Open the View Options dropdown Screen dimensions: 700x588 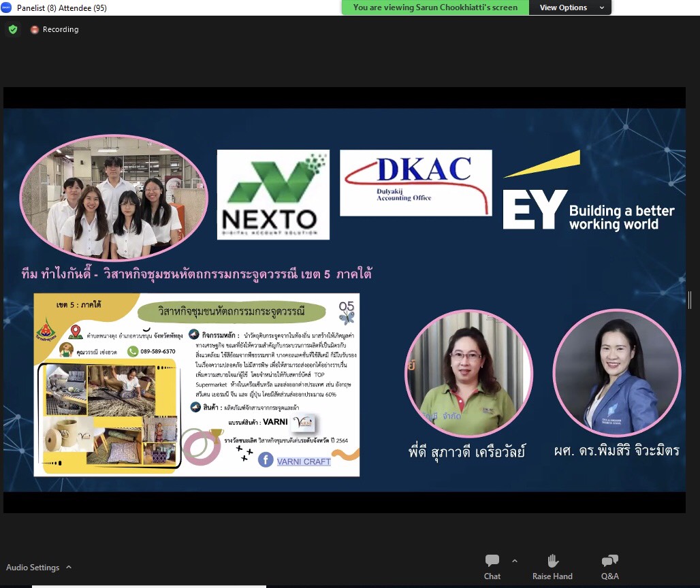click(x=570, y=7)
